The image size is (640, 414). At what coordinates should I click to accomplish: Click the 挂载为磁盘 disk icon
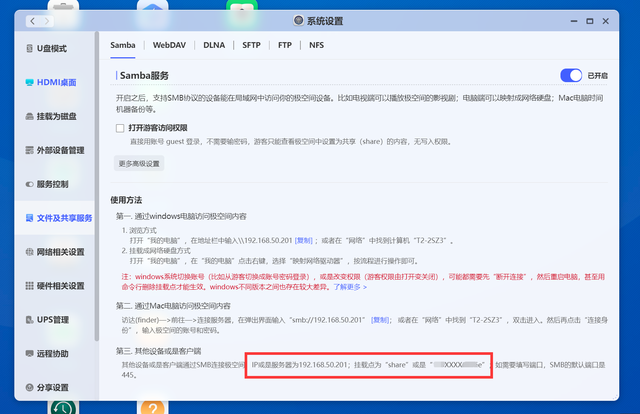point(29,116)
